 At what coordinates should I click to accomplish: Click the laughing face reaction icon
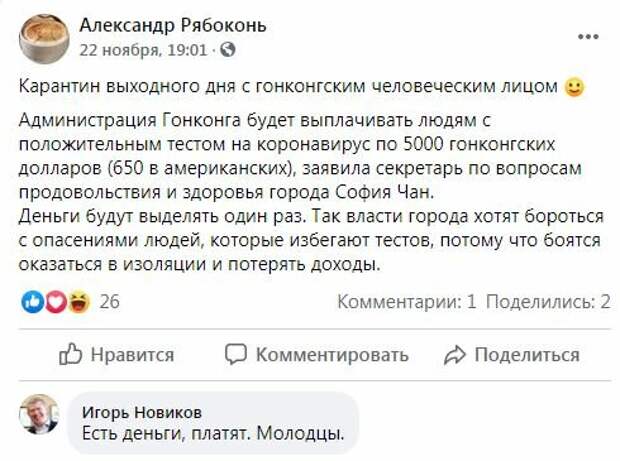[x=75, y=301]
